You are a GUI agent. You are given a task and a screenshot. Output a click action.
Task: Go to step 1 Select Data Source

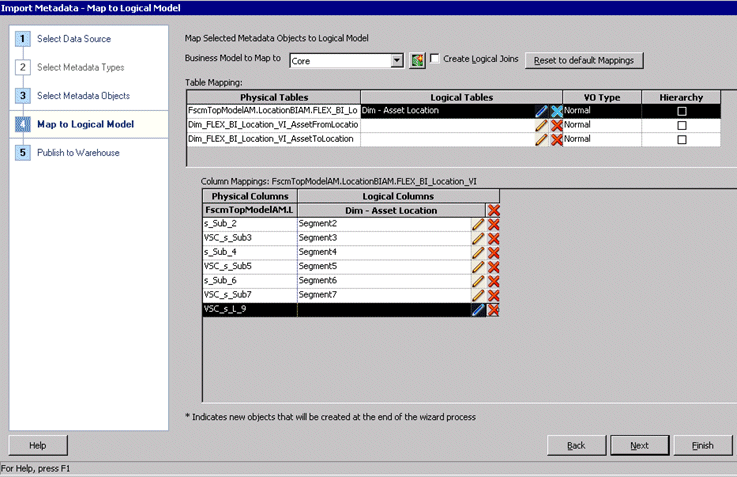click(x=74, y=39)
